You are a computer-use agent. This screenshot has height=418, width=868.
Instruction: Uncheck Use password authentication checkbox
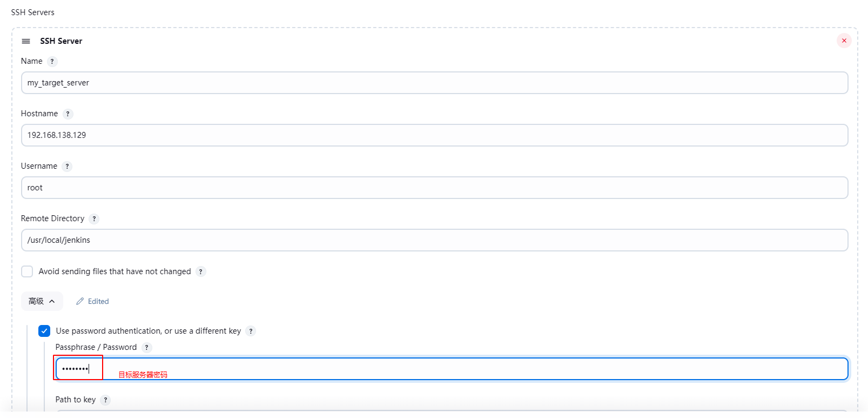click(44, 331)
